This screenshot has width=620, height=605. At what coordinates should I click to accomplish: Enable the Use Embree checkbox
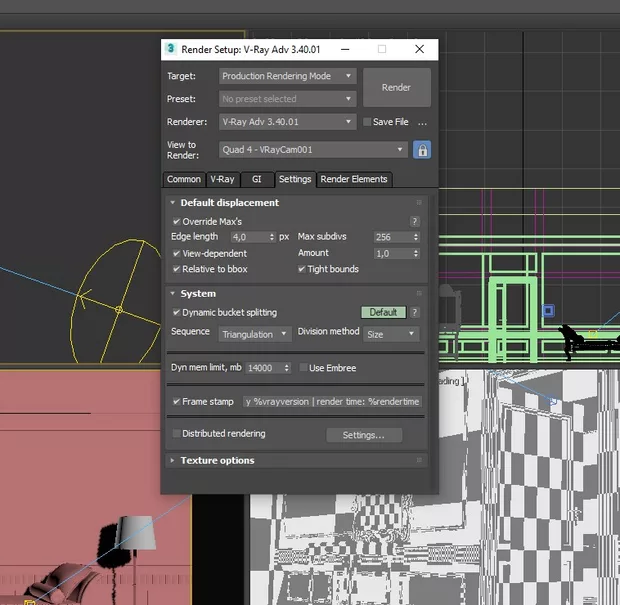tap(303, 368)
